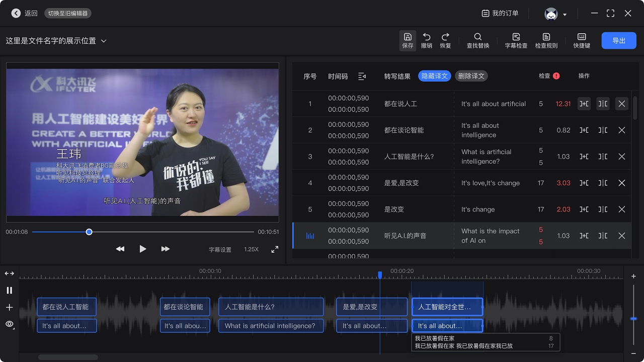Viewport: 644px width, 362px height.
Task: Open Find and Replace (查找替换)
Action: pos(477,40)
